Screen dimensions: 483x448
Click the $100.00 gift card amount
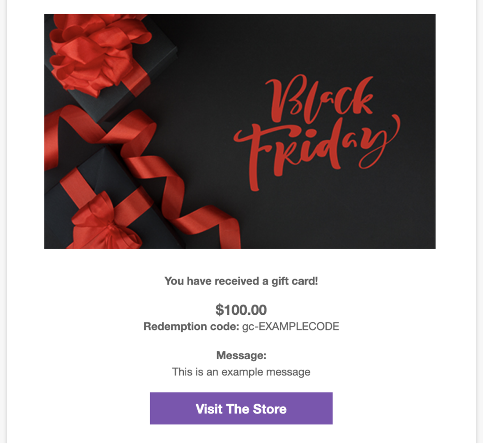pos(241,310)
